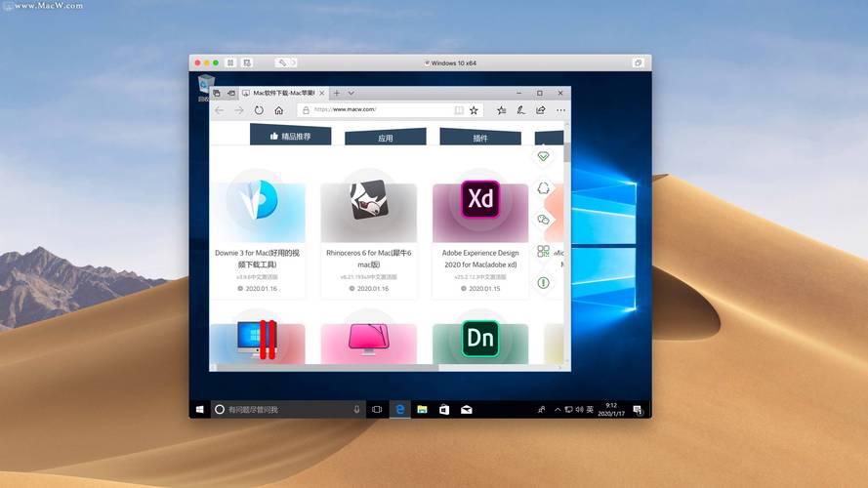Image resolution: width=868 pixels, height=488 pixels.
Task: Click the Cortana search box on taskbar
Action: [283, 410]
